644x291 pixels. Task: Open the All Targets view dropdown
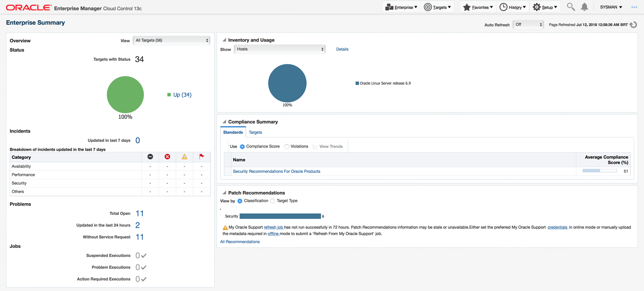tap(172, 40)
